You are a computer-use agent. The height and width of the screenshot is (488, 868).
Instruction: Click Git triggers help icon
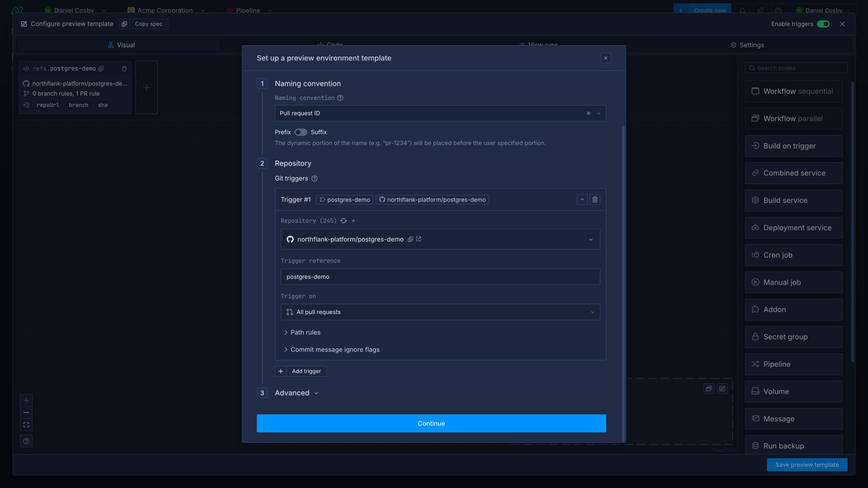pyautogui.click(x=315, y=178)
